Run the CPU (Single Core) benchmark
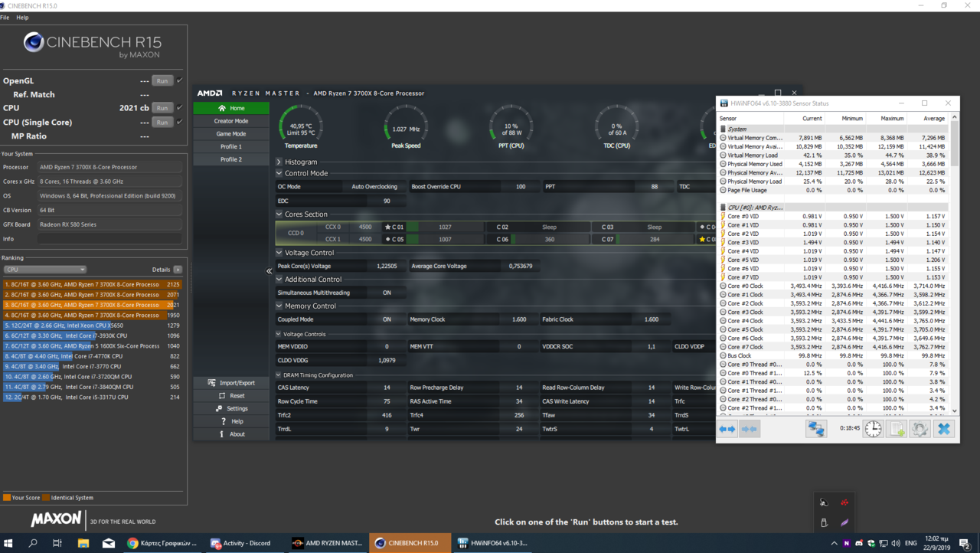This screenshot has width=980, height=553. click(162, 122)
